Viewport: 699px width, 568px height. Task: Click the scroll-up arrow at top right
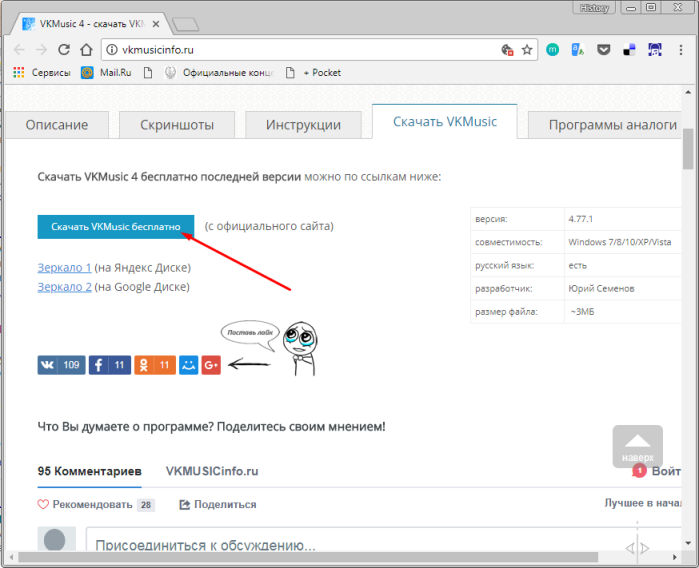click(x=688, y=92)
